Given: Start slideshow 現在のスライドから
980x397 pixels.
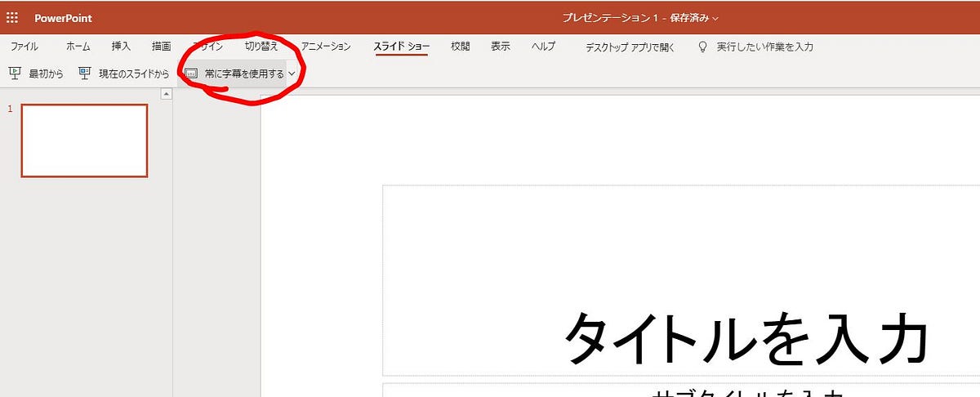Looking at the screenshot, I should coord(124,74).
